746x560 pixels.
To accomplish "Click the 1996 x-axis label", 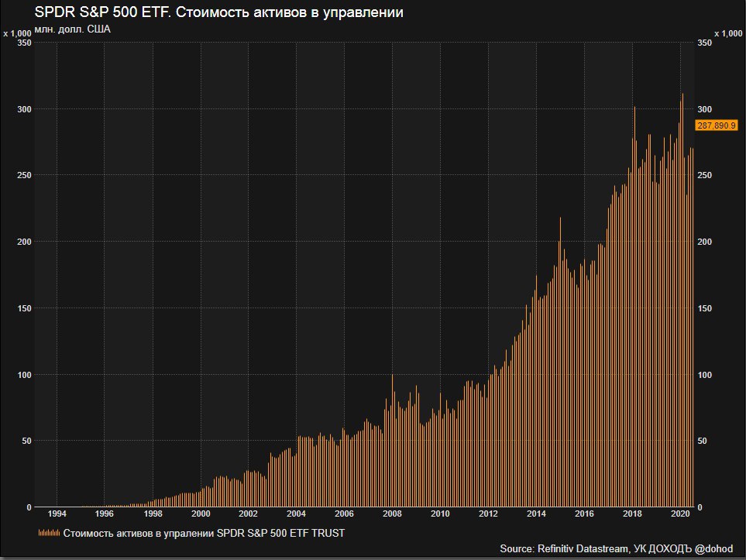I will [x=105, y=514].
